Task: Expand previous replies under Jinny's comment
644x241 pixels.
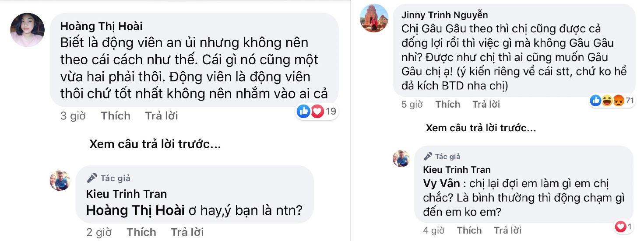Action: coord(480,128)
